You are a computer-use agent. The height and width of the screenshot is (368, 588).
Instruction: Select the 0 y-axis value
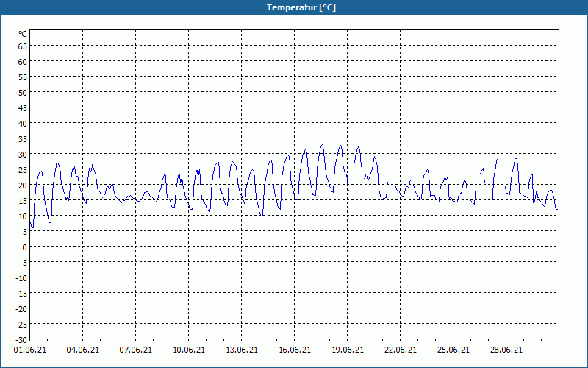click(25, 247)
